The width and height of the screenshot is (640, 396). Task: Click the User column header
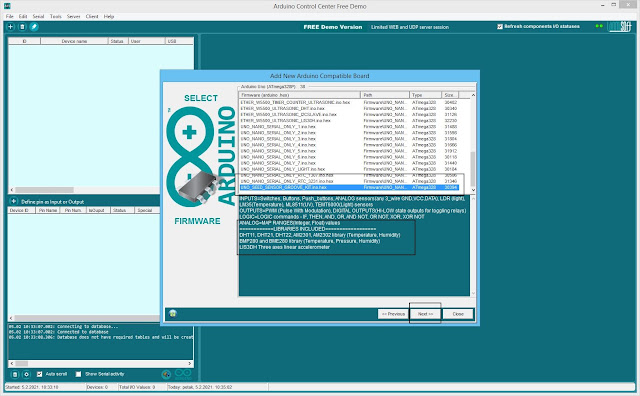(147, 41)
